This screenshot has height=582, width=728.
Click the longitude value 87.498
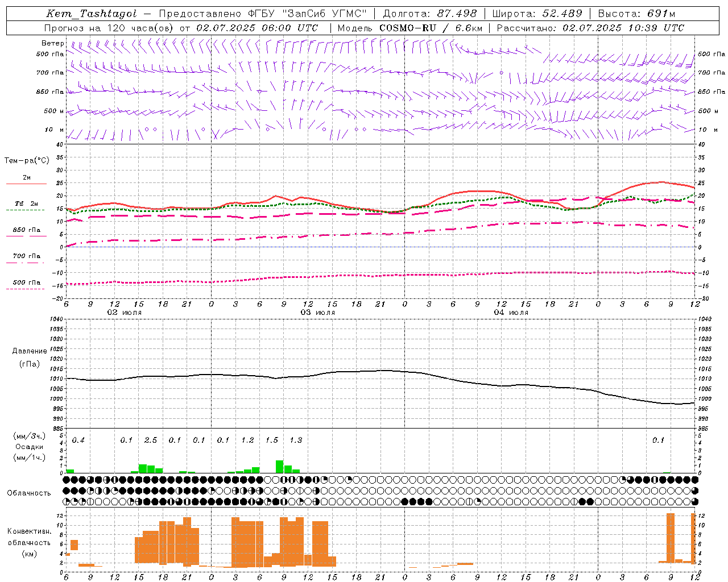(457, 14)
